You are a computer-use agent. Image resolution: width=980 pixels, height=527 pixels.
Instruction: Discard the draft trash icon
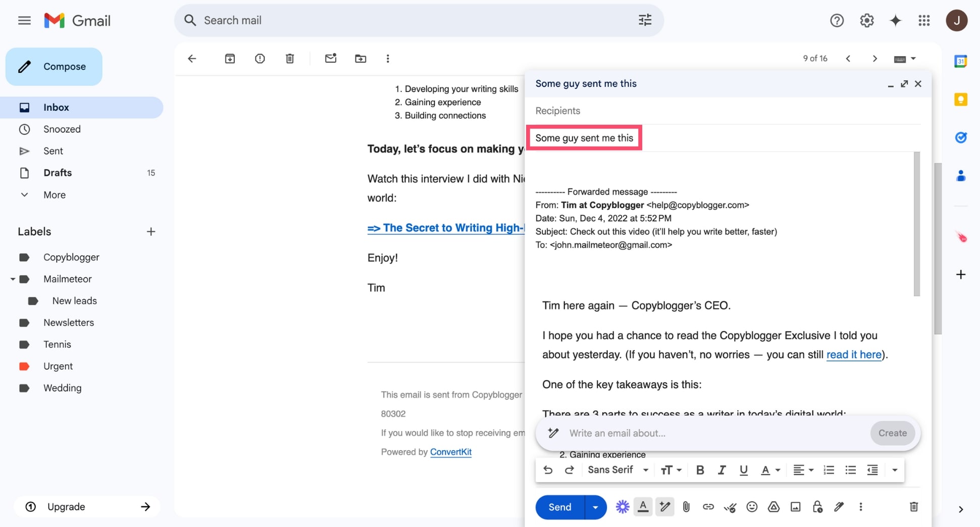coord(914,507)
